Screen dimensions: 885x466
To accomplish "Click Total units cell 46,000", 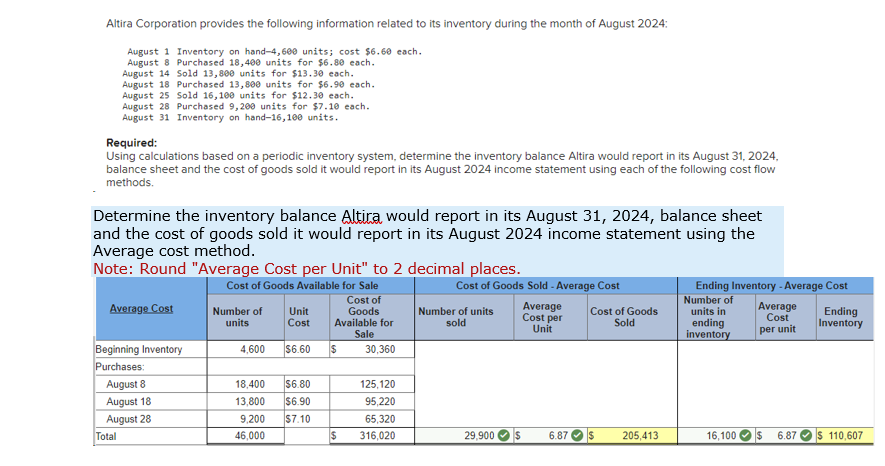I will pos(246,436).
